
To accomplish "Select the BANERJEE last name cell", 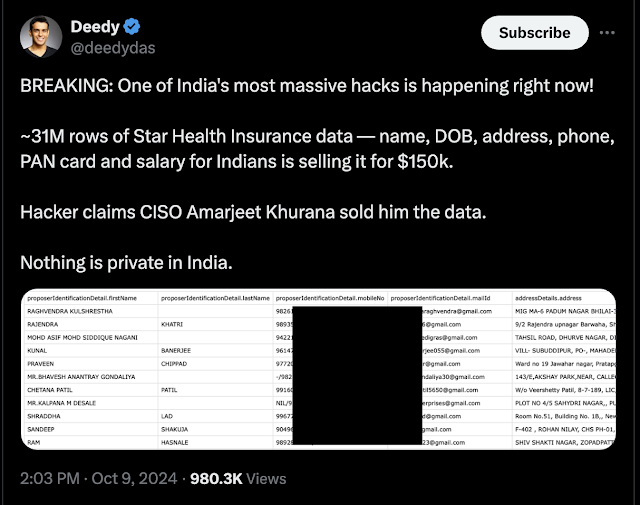I will pyautogui.click(x=176, y=350).
